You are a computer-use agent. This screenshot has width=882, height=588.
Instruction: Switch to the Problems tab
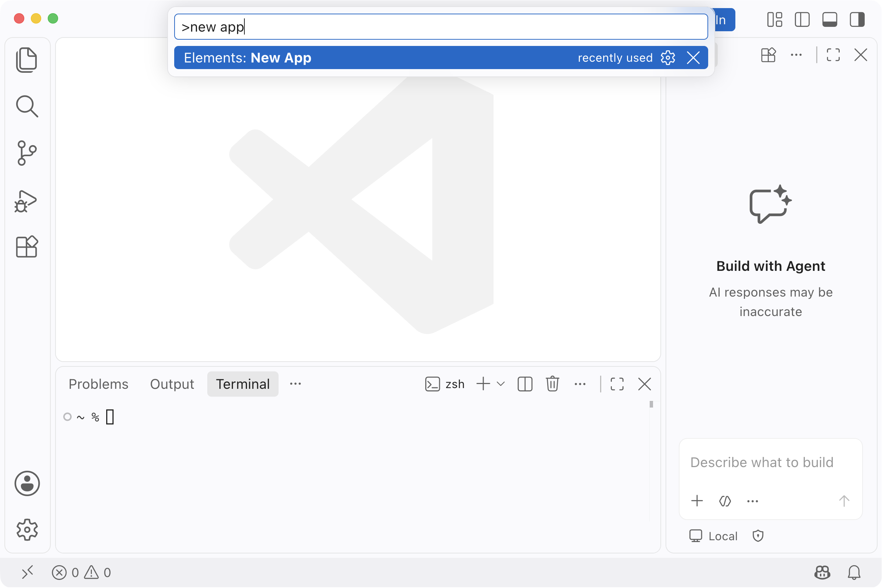pos(98,384)
